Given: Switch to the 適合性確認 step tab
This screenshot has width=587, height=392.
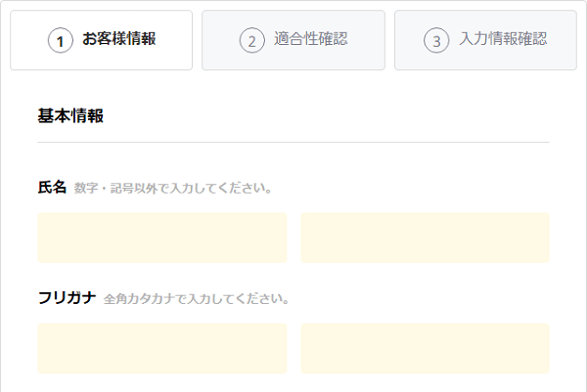Looking at the screenshot, I should coord(293,40).
